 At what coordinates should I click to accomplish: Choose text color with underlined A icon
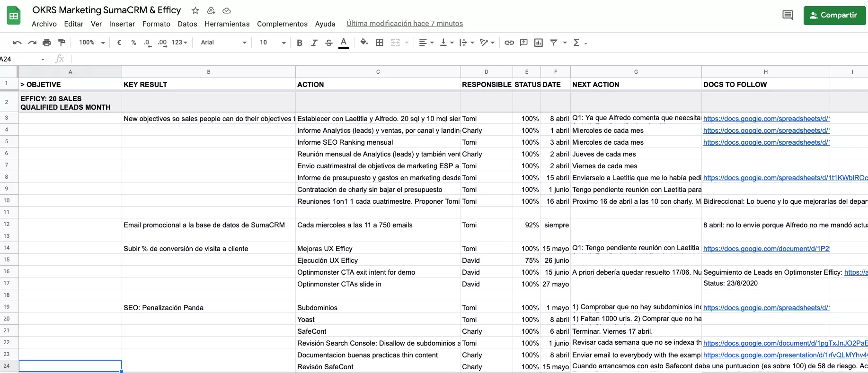point(344,43)
